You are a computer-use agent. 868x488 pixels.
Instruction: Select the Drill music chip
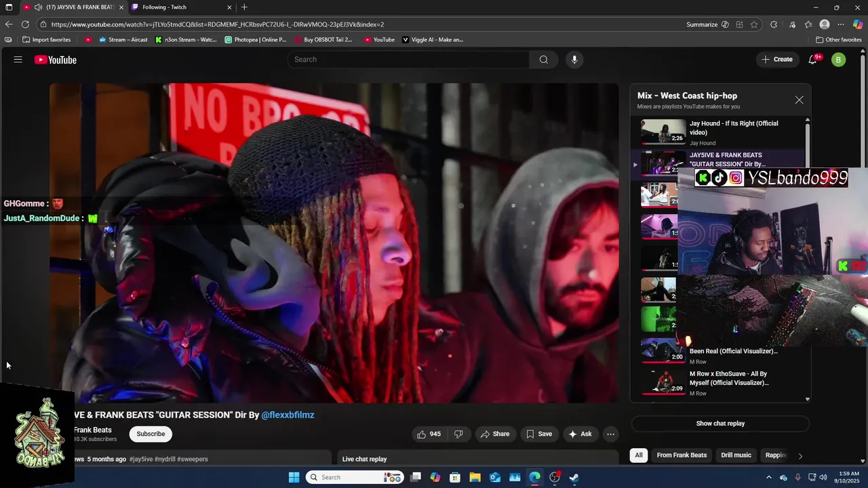coord(736,455)
